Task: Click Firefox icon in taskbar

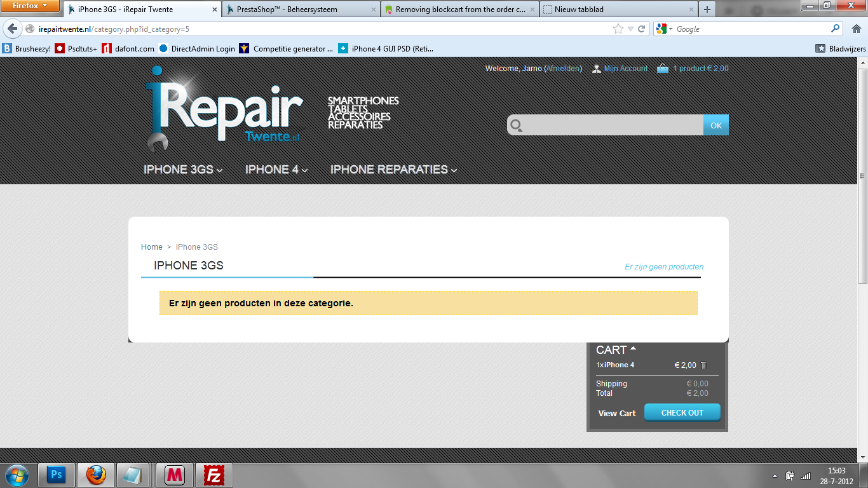Action: coord(95,475)
